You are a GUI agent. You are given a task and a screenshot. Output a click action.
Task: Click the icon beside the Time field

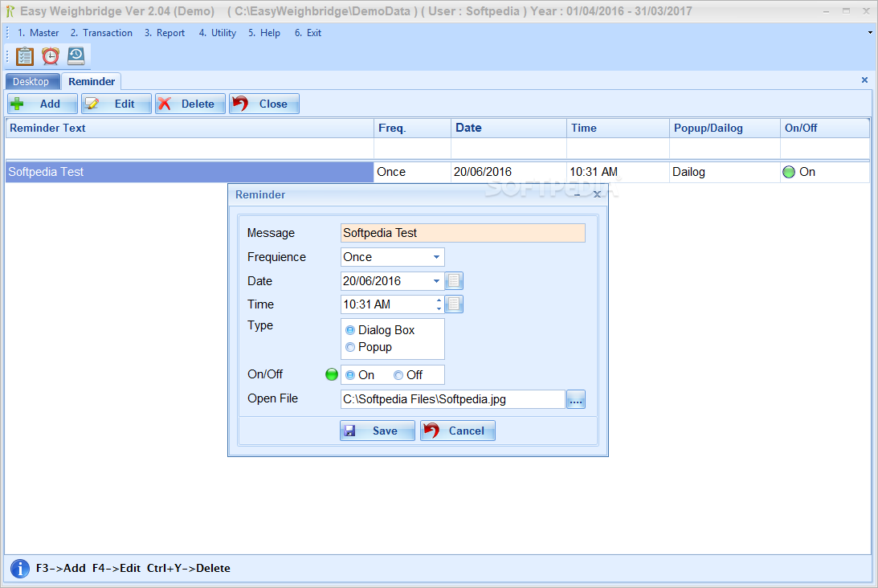454,304
